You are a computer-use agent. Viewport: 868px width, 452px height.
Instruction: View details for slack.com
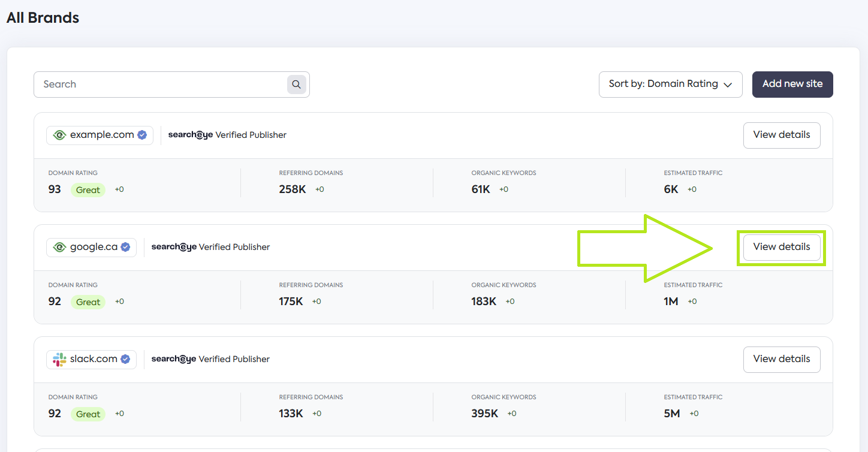tap(781, 359)
